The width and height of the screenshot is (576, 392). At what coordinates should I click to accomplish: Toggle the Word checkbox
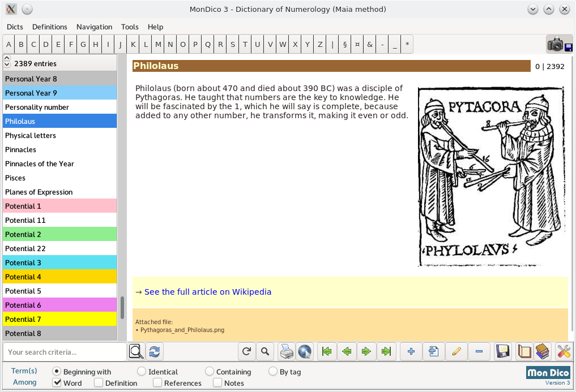(57, 382)
